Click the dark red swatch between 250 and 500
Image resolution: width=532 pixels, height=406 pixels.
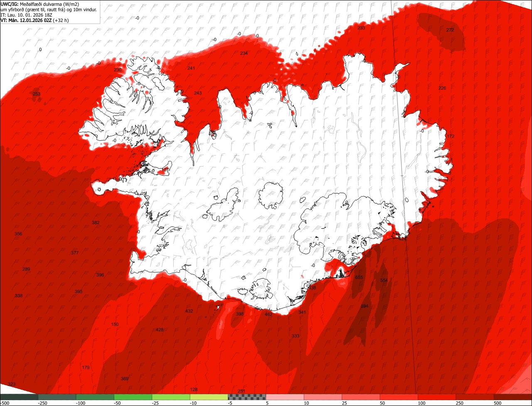475,397
